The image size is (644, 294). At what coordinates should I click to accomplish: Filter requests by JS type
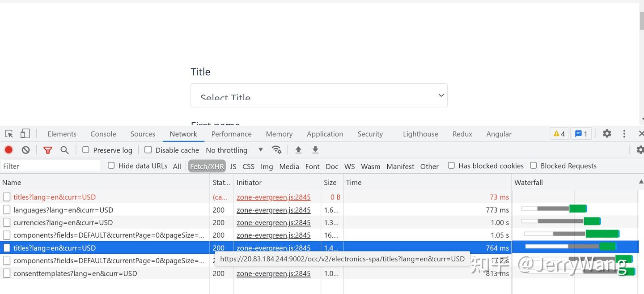click(233, 166)
